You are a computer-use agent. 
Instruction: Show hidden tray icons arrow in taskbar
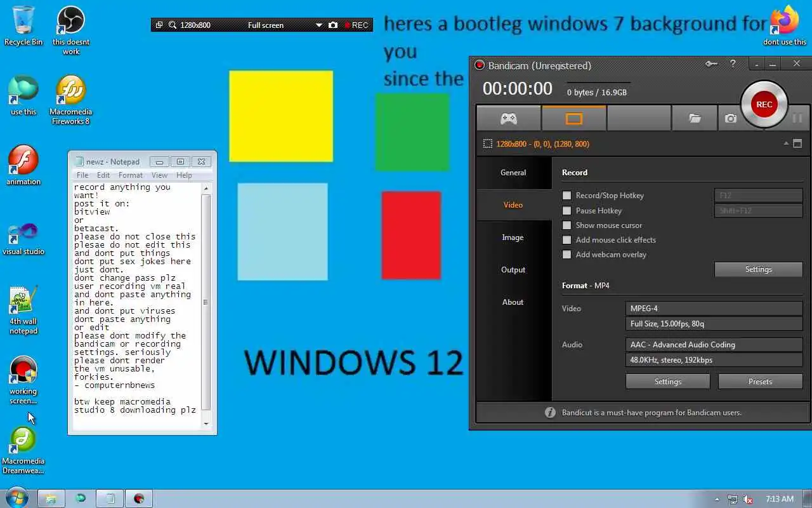[717, 499]
